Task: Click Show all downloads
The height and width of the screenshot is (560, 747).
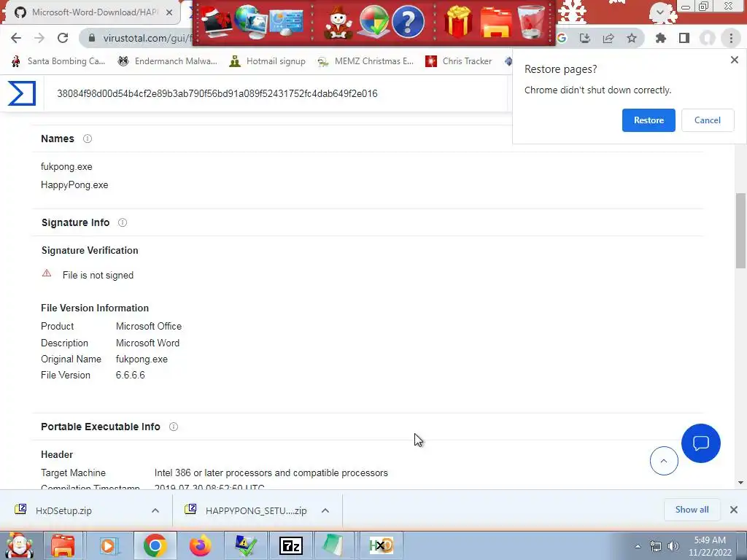Action: (x=692, y=510)
